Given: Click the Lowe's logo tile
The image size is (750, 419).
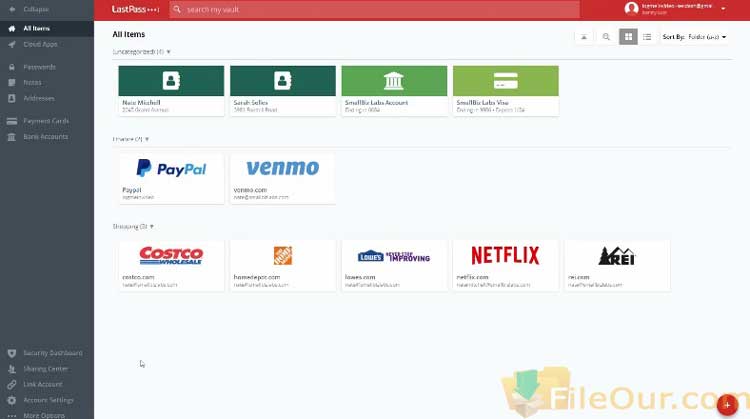Looking at the screenshot, I should [394, 256].
